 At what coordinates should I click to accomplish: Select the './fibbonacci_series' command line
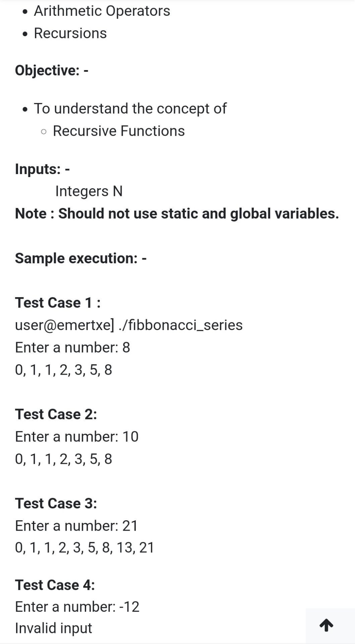(129, 325)
